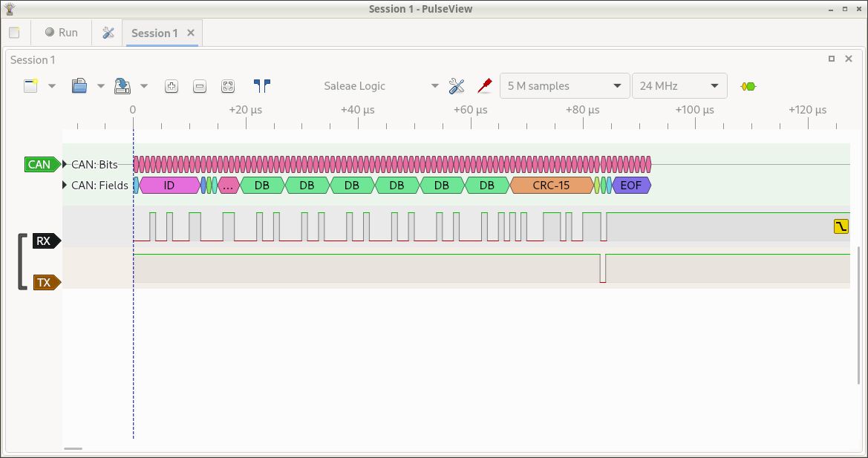Open device configuration wrench icon
Viewport: 868px width, 458px height.
pos(457,86)
